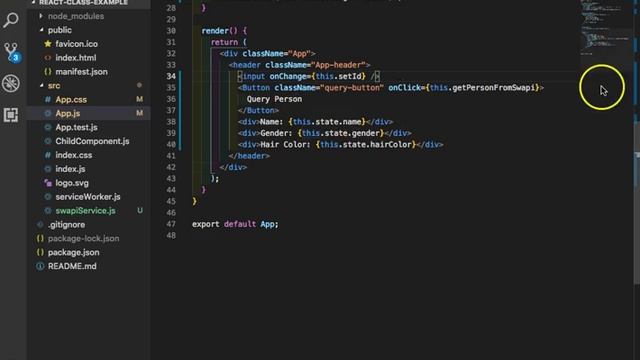
Task: Expand the node_modules folder
Action: [41, 16]
